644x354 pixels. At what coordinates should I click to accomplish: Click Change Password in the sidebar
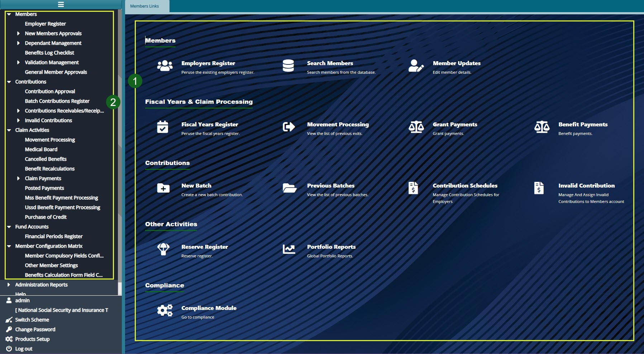pos(35,329)
